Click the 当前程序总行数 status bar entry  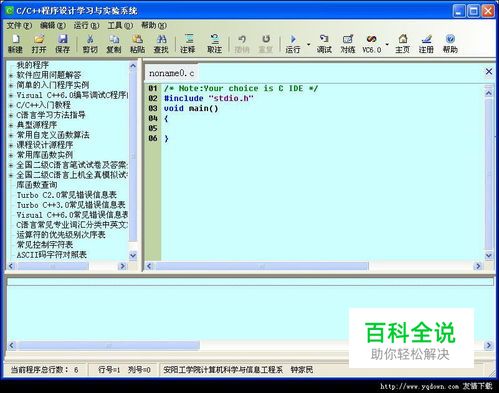pyautogui.click(x=45, y=370)
